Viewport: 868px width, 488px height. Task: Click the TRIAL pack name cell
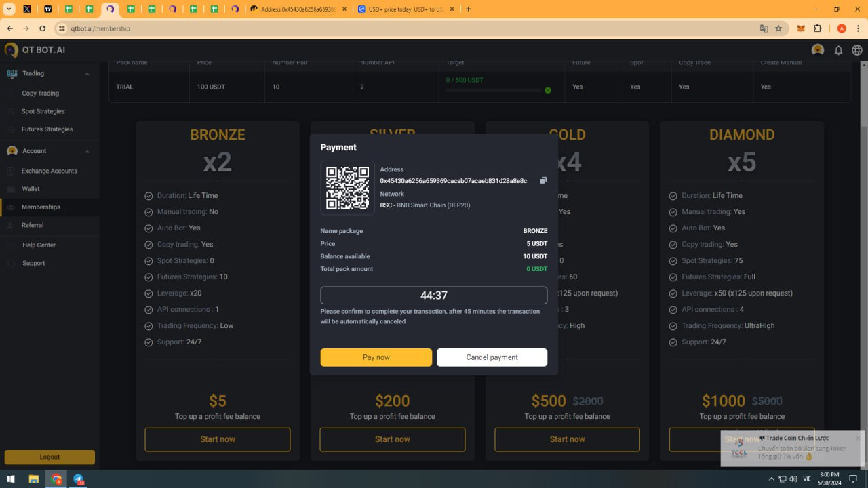pos(125,87)
